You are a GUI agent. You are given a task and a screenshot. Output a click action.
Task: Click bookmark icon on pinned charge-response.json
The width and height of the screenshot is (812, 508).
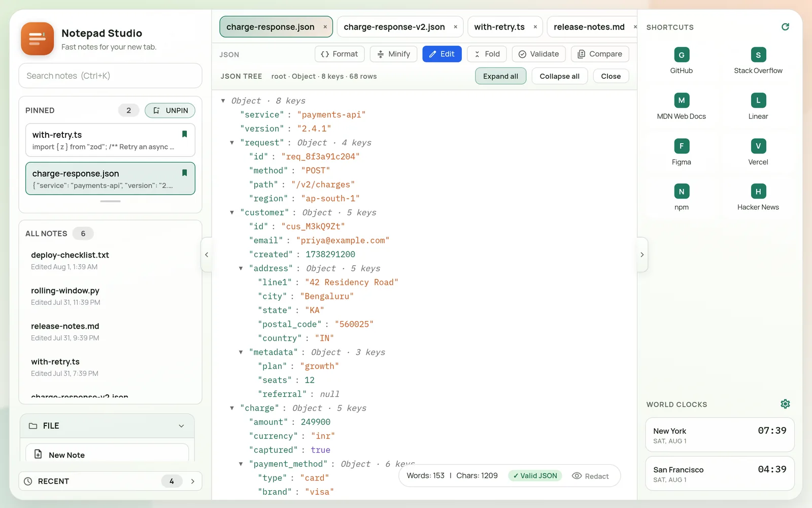pyautogui.click(x=184, y=173)
